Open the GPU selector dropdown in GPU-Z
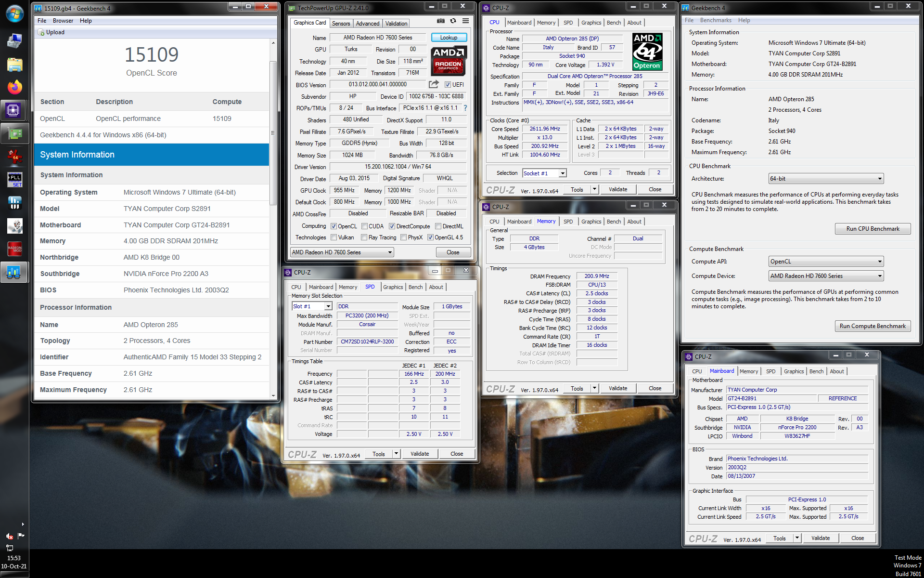 342,252
